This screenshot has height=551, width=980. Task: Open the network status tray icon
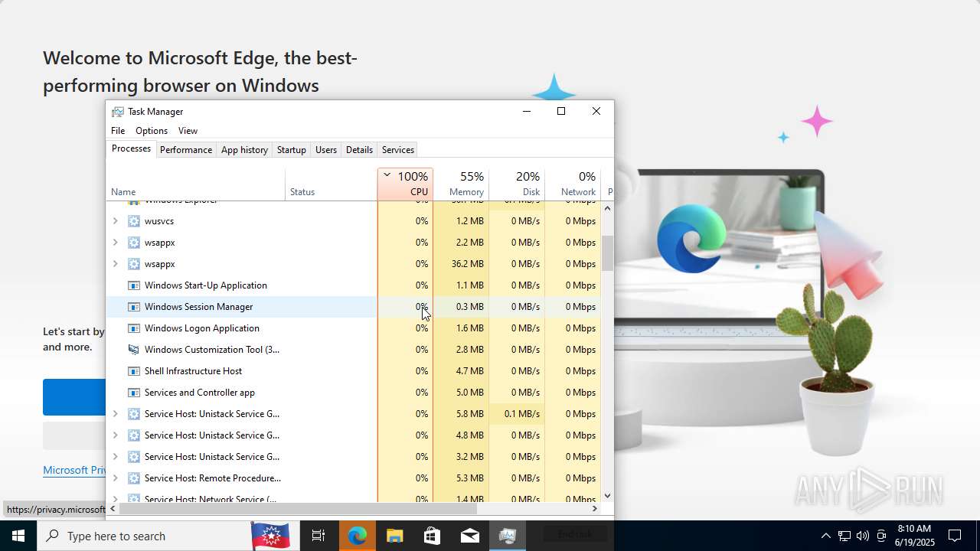click(x=844, y=536)
